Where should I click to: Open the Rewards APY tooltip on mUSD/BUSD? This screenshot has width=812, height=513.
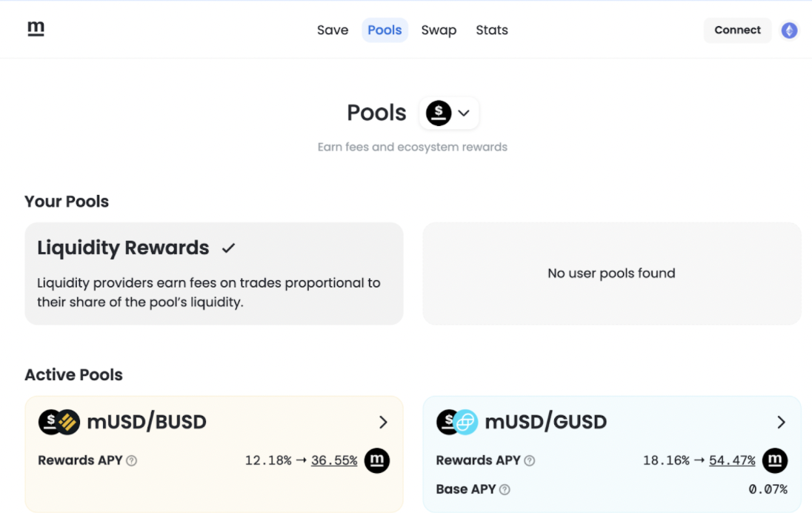point(131,460)
